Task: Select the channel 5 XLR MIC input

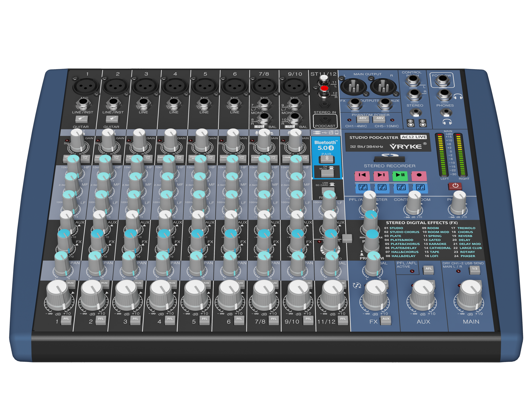Action: tap(204, 86)
